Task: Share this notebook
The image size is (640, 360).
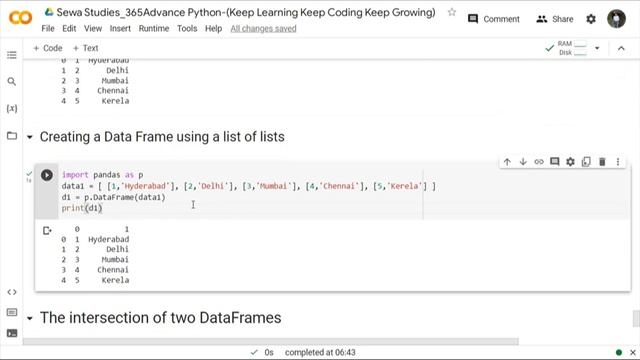Action: (x=555, y=19)
